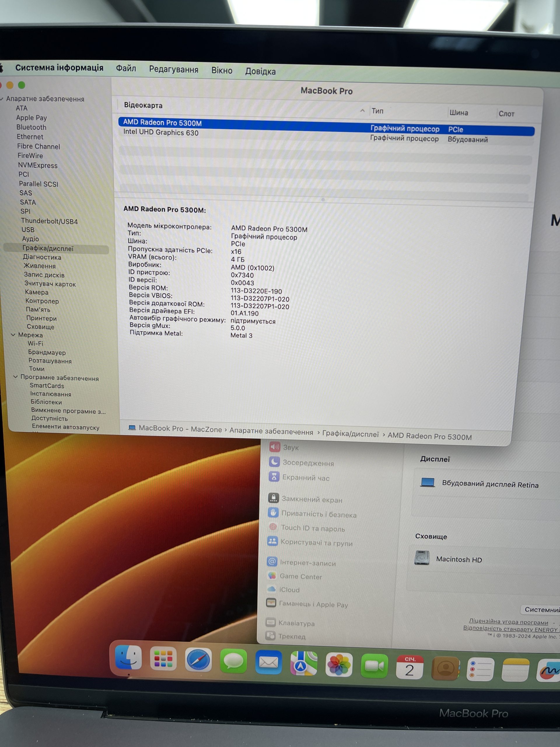Select Брандмауер under Мережа

click(x=47, y=352)
